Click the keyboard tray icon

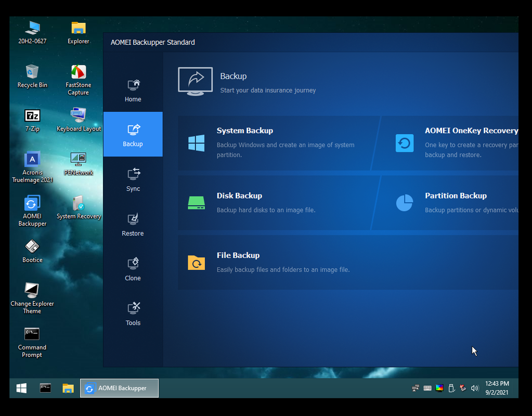(427, 388)
